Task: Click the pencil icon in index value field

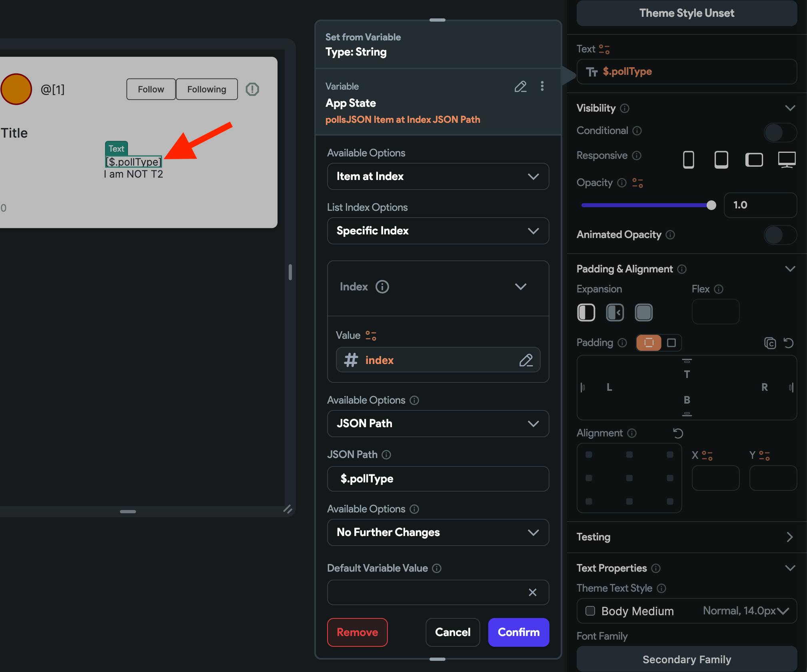Action: [x=526, y=360]
